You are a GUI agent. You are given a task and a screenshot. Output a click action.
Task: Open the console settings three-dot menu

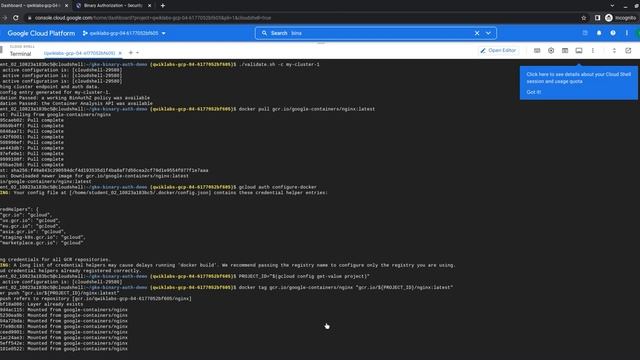[x=627, y=33]
